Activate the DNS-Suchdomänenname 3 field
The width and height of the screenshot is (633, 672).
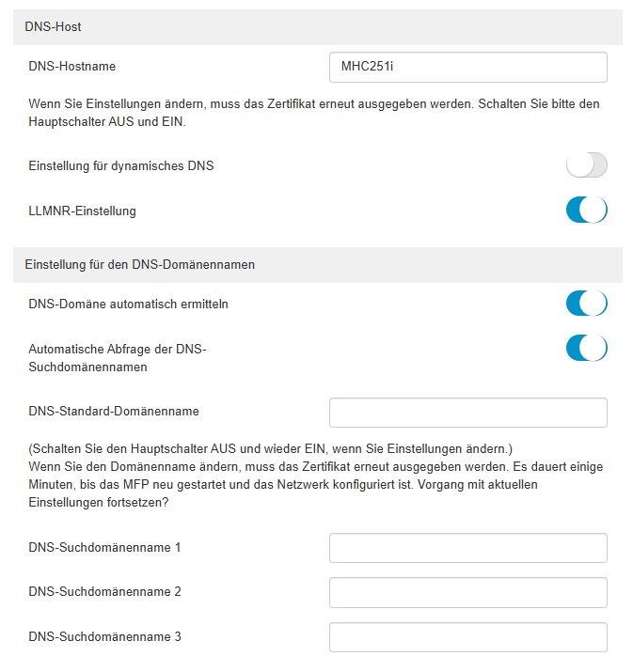click(467, 637)
